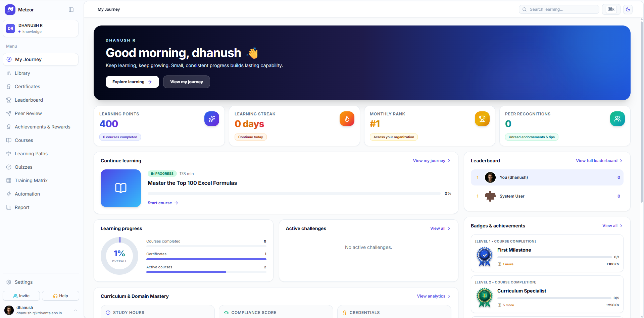Open command palette shortcut button
This screenshot has height=318, width=644.
point(611,9)
